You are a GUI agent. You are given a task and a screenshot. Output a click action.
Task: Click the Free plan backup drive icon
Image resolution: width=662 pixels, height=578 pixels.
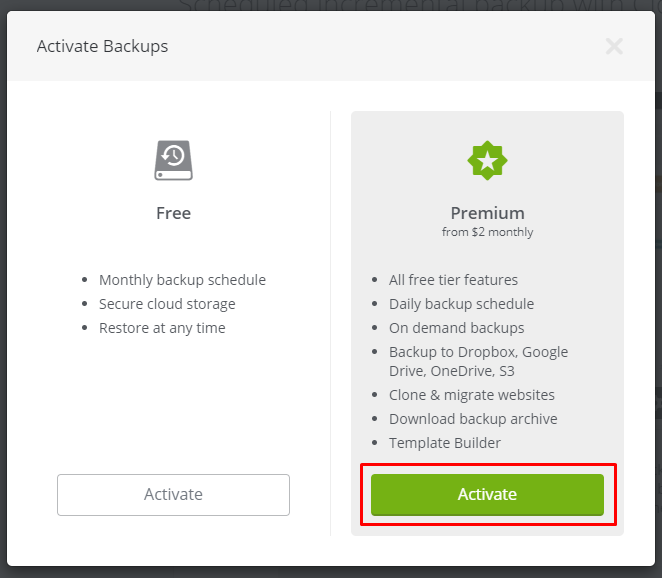coord(174,160)
